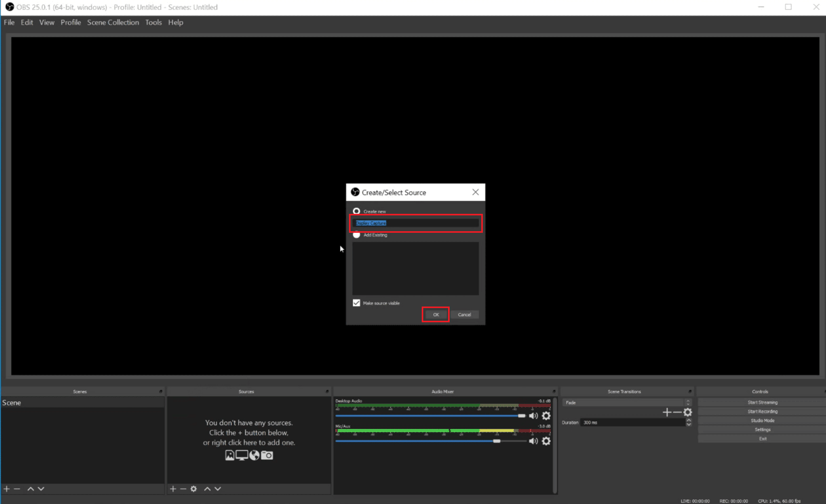Open Desktop Audio settings gear in Audio Mixer
This screenshot has width=826, height=504.
[x=546, y=416]
